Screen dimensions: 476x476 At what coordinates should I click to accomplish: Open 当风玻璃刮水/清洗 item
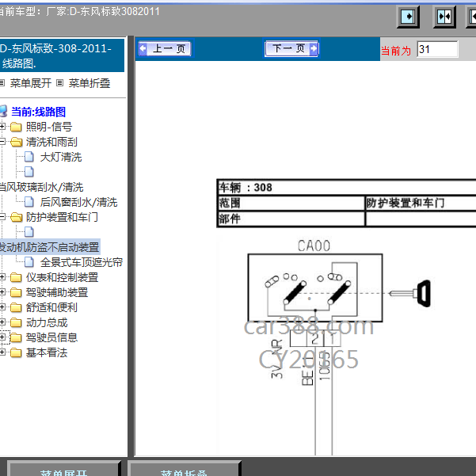click(x=41, y=187)
